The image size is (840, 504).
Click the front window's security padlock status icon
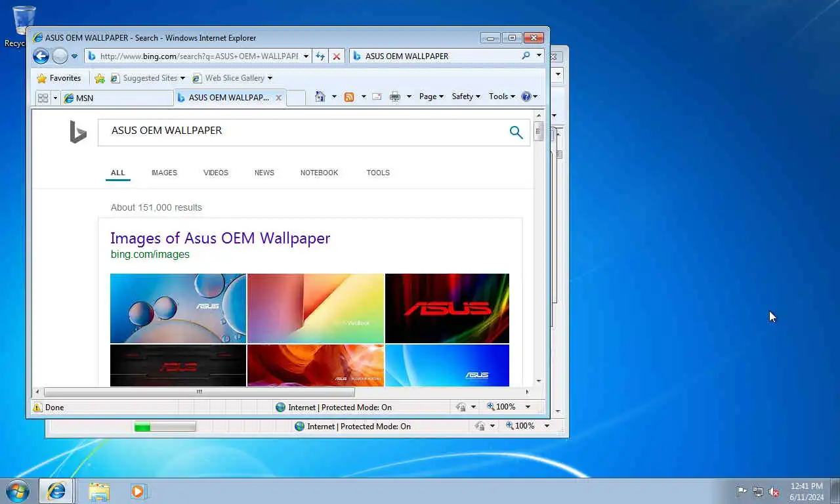tap(461, 408)
